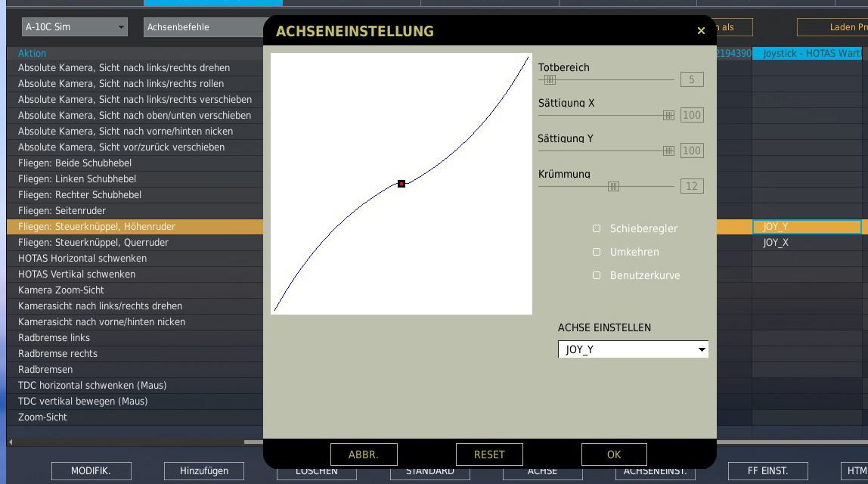Click the Sättigung Y slider handle
The image size is (868, 484).
point(668,150)
